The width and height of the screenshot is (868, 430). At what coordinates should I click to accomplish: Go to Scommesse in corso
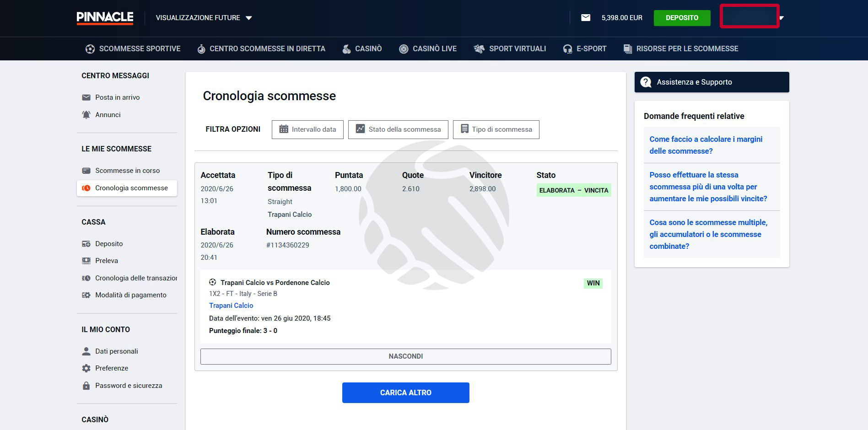click(127, 171)
